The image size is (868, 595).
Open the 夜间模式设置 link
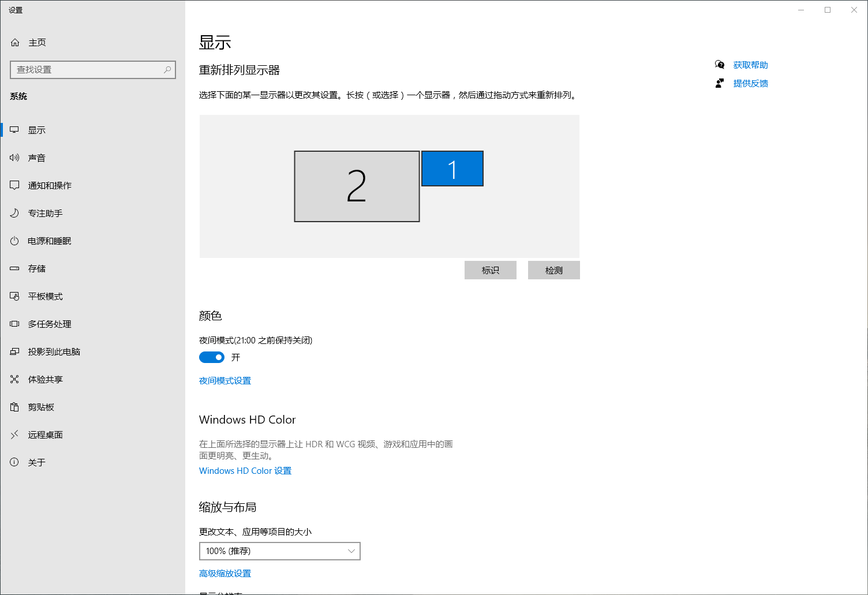225,381
